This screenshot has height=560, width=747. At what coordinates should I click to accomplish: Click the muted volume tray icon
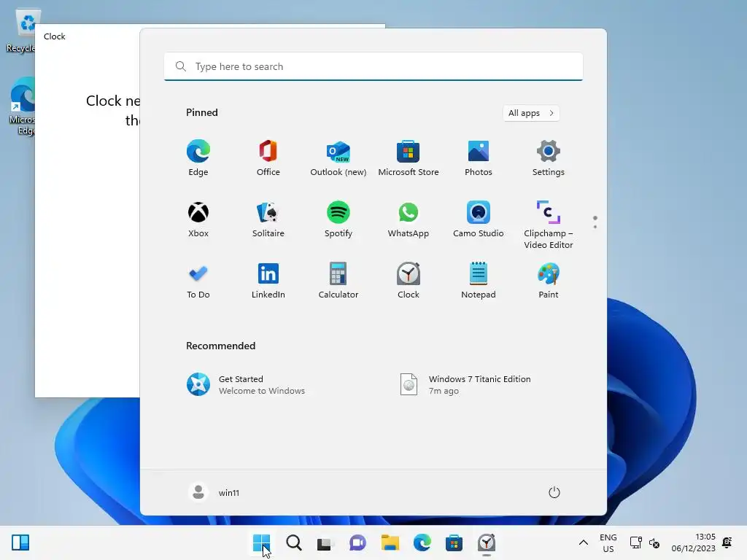(x=654, y=542)
